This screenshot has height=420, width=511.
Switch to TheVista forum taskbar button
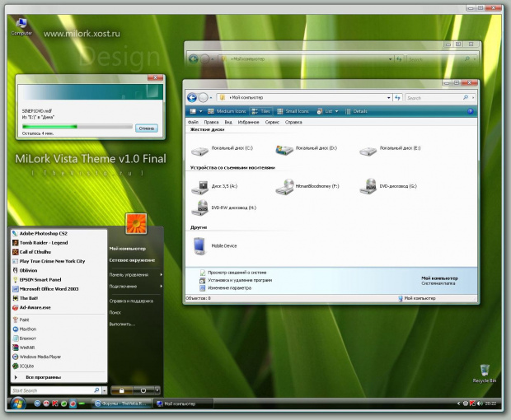123,404
